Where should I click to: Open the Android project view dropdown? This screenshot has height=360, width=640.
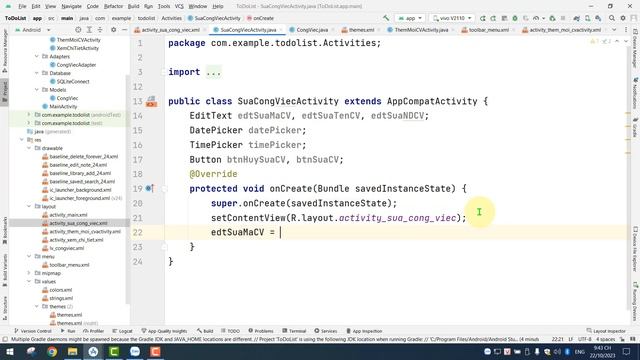click(32, 30)
